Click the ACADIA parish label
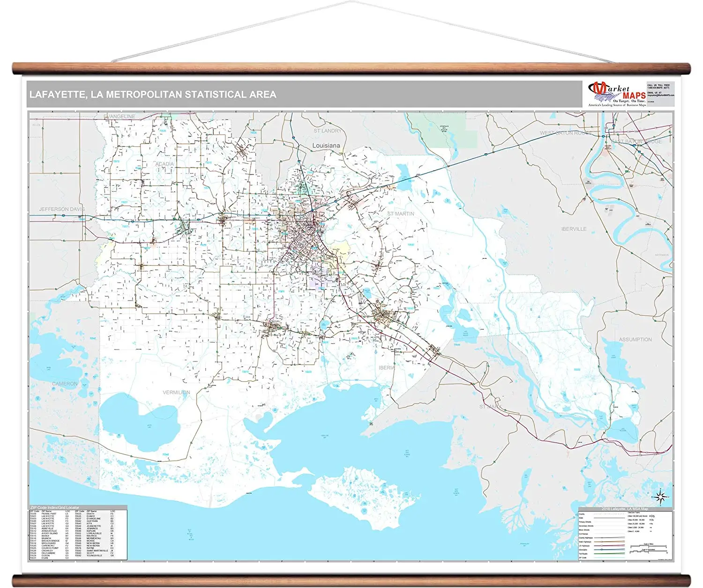 click(165, 164)
